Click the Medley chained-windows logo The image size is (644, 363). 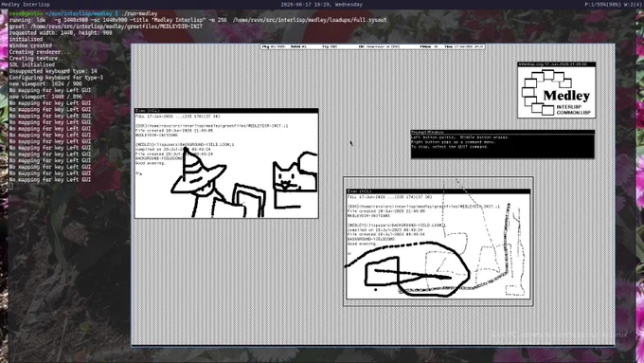pyautogui.click(x=557, y=92)
